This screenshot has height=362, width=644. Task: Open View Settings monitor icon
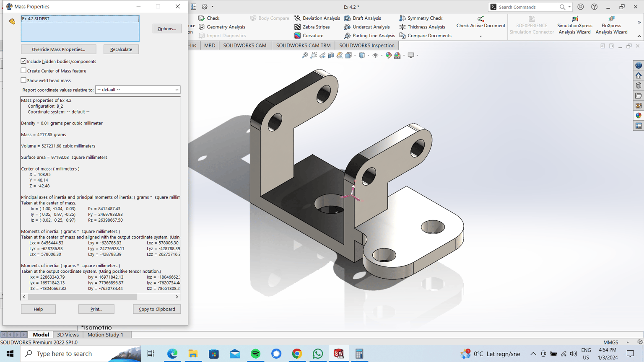[411, 55]
